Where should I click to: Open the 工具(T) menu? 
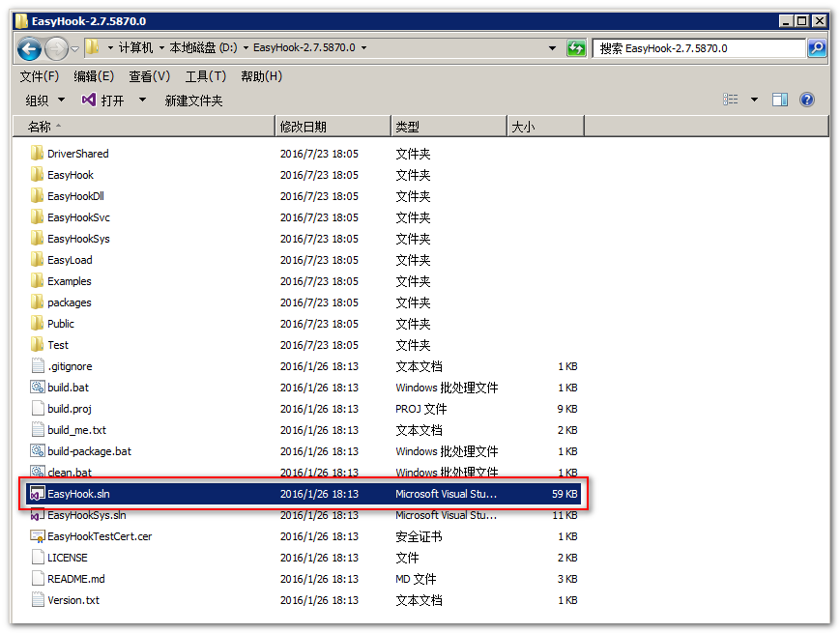pyautogui.click(x=206, y=76)
